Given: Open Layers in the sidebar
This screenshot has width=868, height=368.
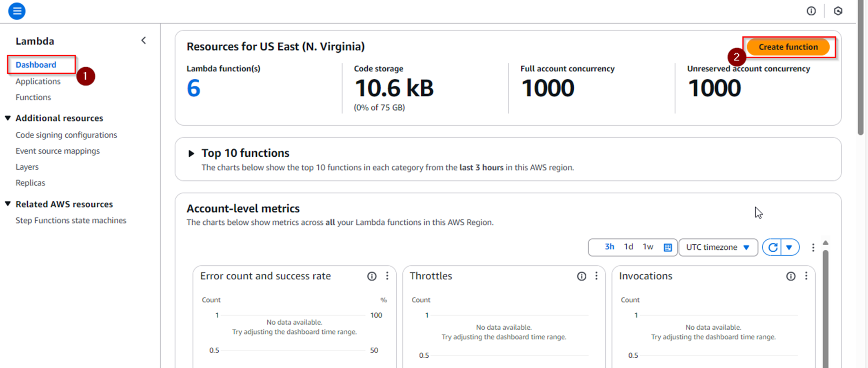Looking at the screenshot, I should point(27,167).
